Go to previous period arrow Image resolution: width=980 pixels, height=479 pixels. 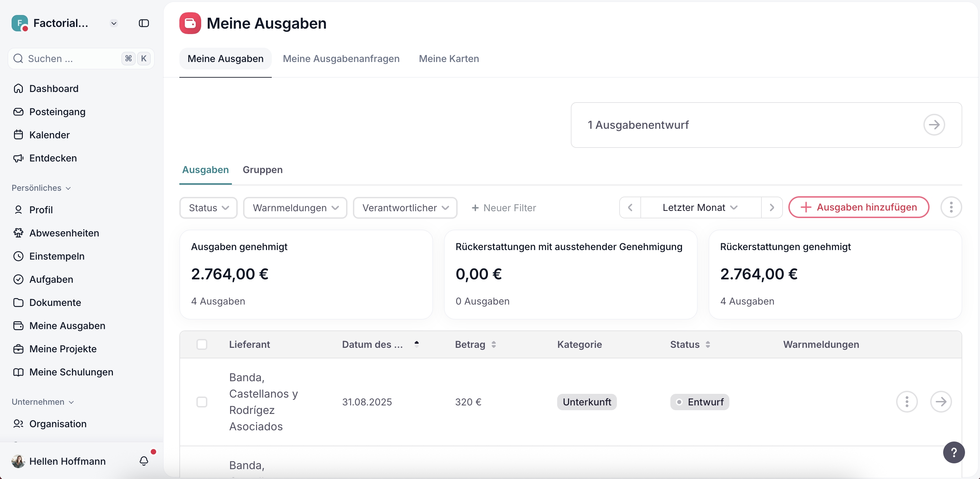point(630,207)
